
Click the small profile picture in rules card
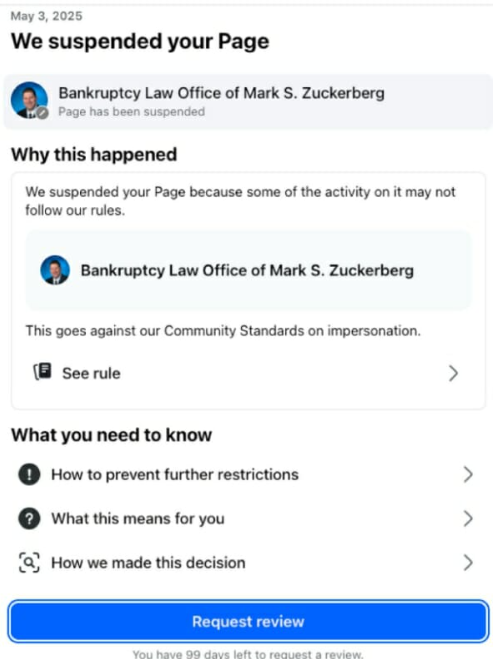tap(55, 270)
